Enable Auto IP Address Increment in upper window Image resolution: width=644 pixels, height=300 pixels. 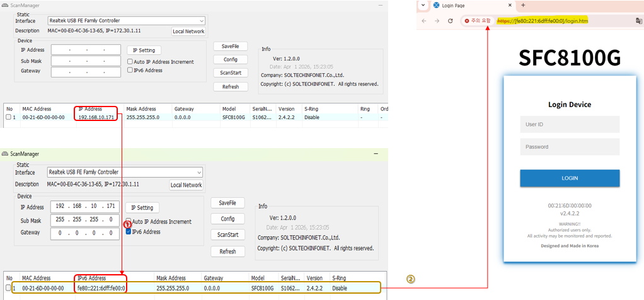tap(130, 62)
